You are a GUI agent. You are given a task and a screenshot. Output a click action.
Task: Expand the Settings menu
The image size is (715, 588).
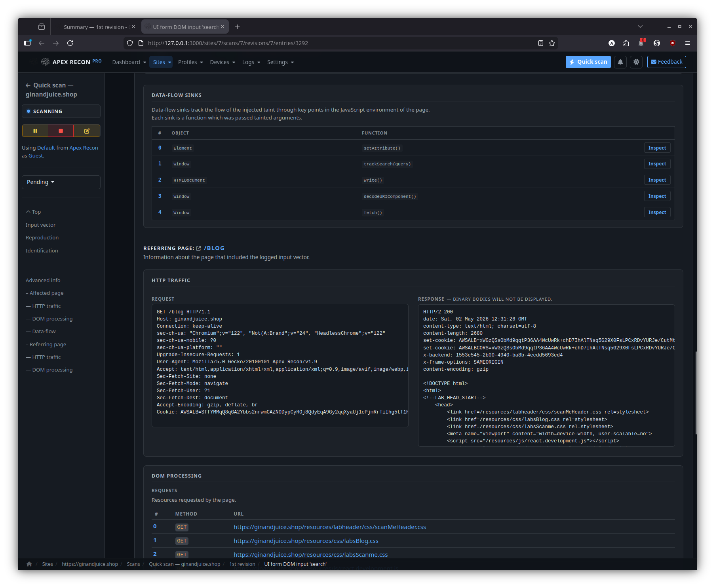point(280,62)
